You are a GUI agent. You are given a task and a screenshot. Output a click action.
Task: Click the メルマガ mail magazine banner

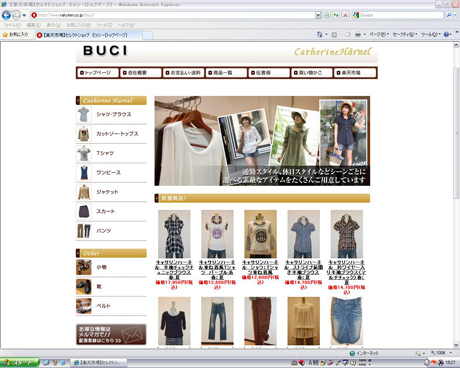[111, 334]
